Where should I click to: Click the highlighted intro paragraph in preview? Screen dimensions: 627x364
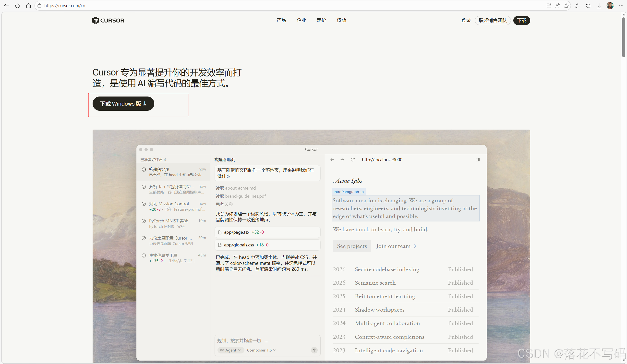click(406, 208)
